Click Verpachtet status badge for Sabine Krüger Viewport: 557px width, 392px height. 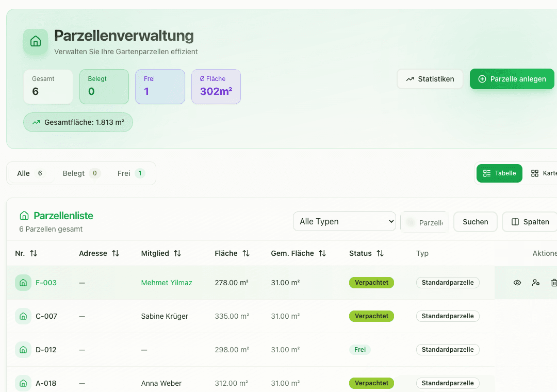click(x=371, y=316)
